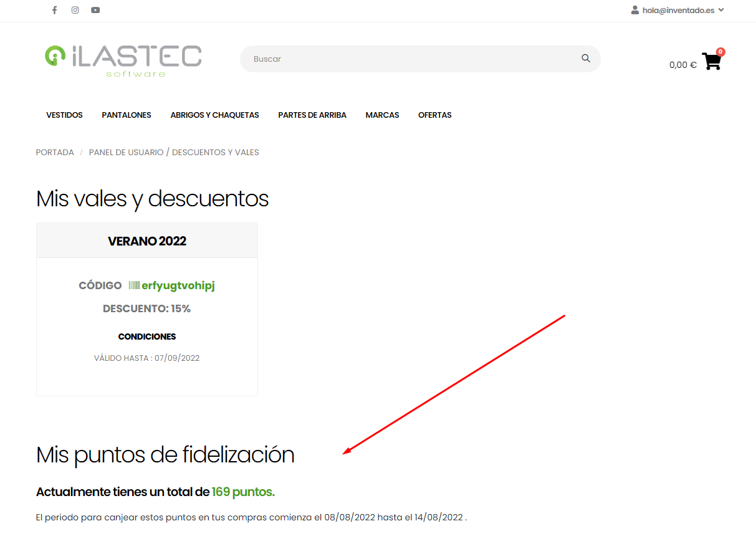
Task: Click the barcode icon beside coupon code
Action: point(134,285)
